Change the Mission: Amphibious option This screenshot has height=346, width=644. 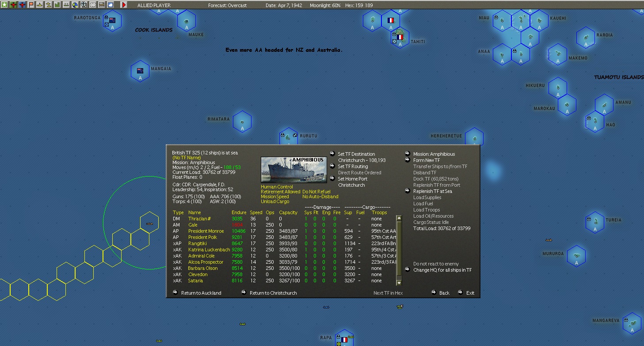(434, 154)
